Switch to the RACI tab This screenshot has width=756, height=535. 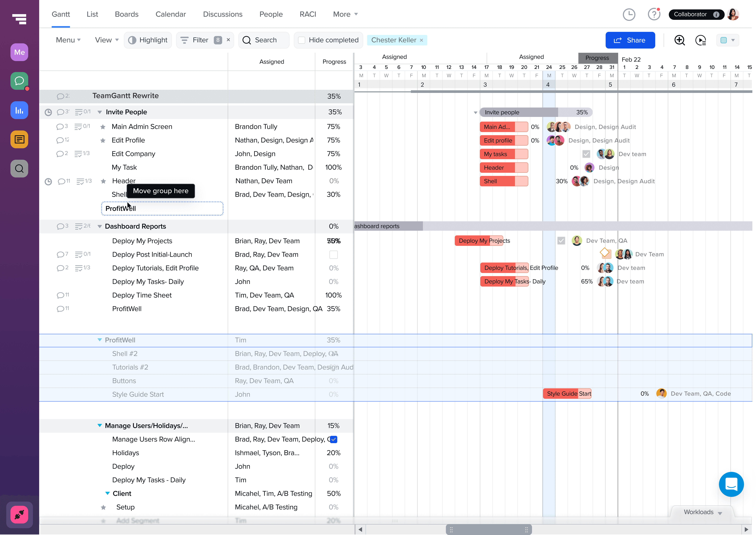click(x=308, y=14)
